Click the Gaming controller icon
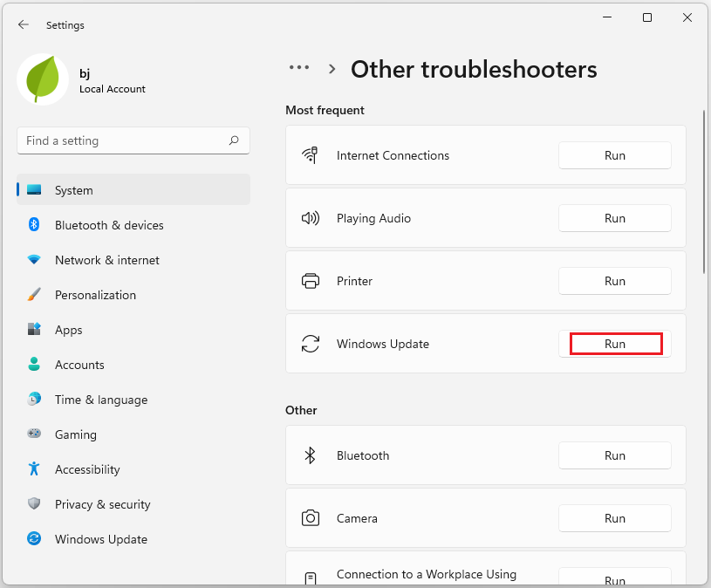Image resolution: width=711 pixels, height=588 pixels. [34, 434]
